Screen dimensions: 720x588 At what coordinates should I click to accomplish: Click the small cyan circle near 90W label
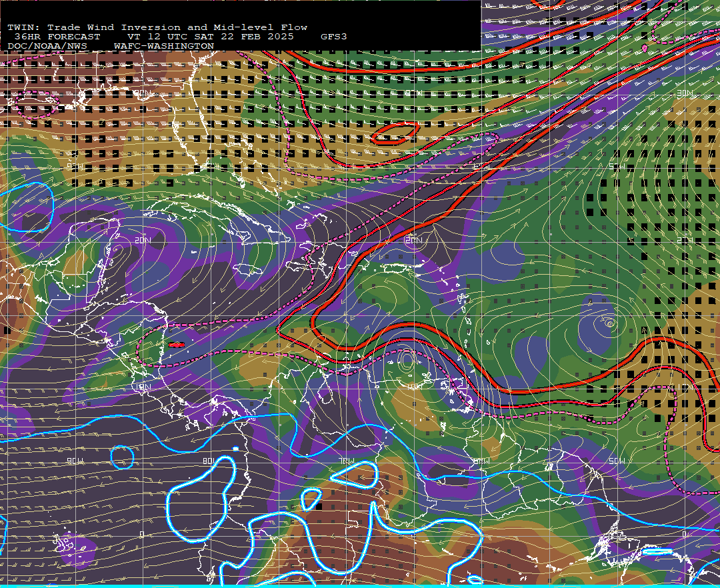pyautogui.click(x=122, y=457)
